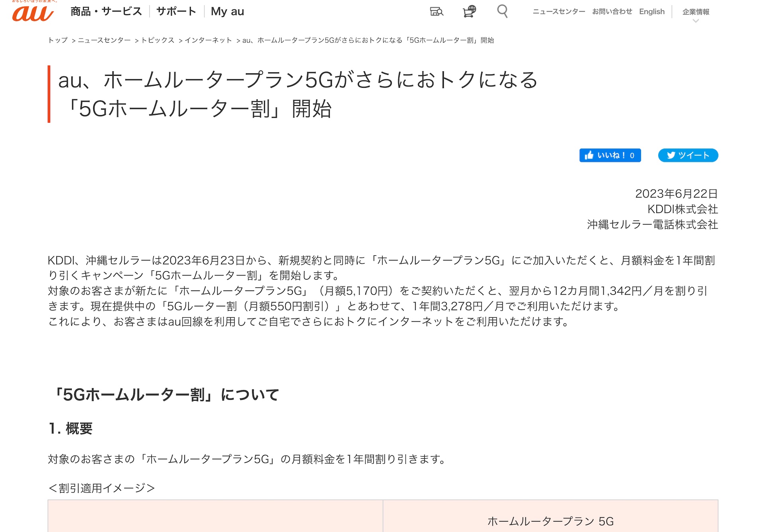Click インターネット in the breadcrumb

pos(208,40)
